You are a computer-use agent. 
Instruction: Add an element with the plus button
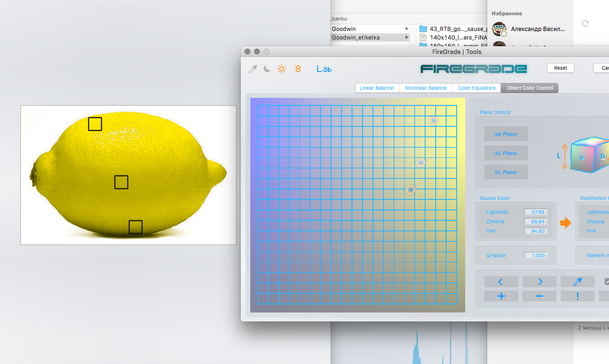(x=501, y=296)
